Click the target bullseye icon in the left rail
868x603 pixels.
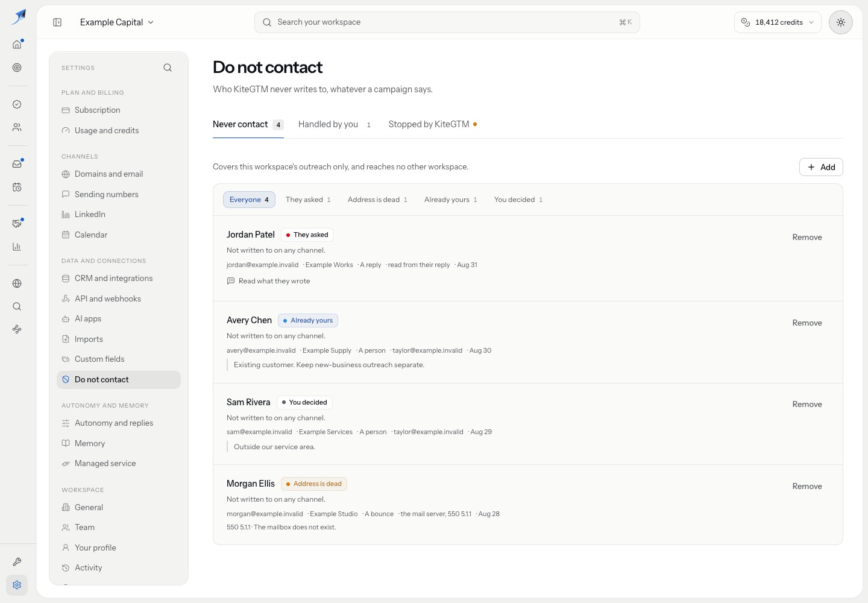pos(17,68)
